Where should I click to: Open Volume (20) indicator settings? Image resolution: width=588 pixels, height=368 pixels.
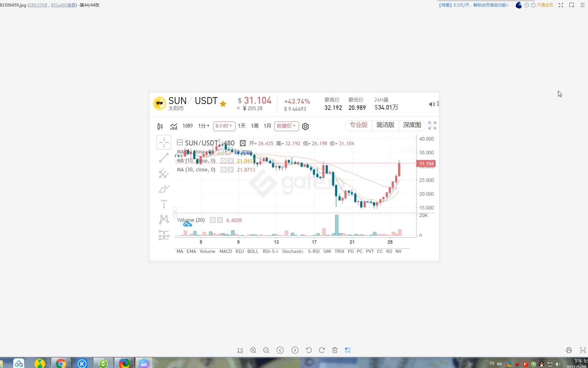(213, 220)
